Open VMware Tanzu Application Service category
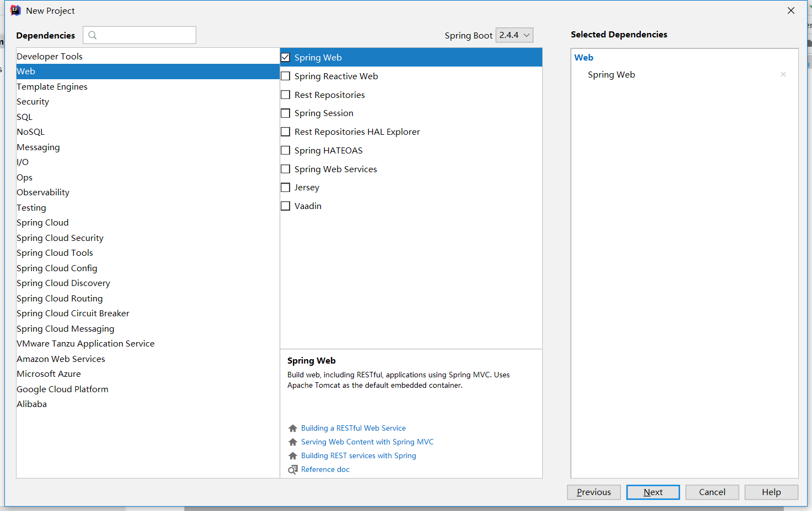Image resolution: width=812 pixels, height=511 pixels. tap(148, 344)
